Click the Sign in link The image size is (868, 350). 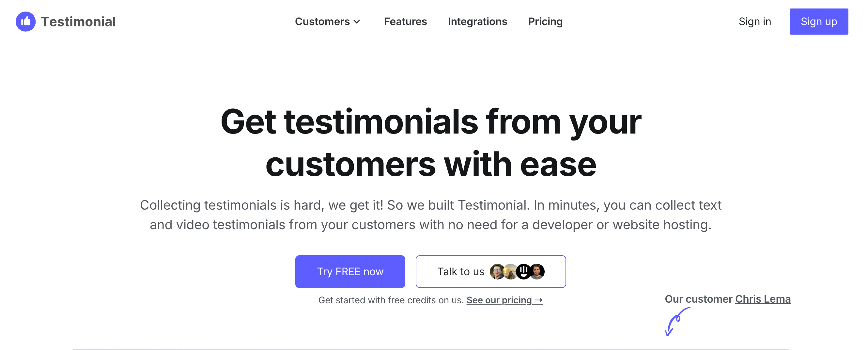pyautogui.click(x=755, y=22)
